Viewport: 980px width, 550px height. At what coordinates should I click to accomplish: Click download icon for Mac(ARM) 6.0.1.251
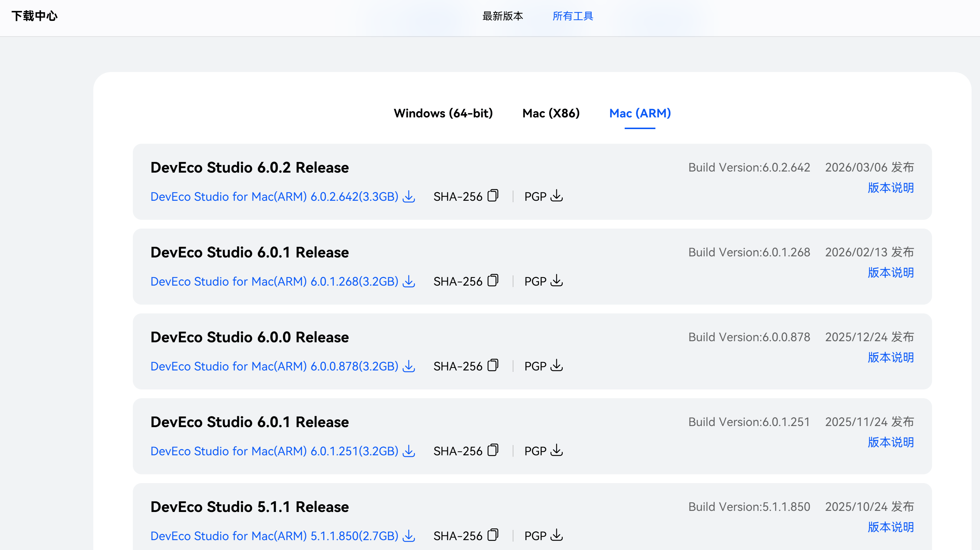pos(409,451)
